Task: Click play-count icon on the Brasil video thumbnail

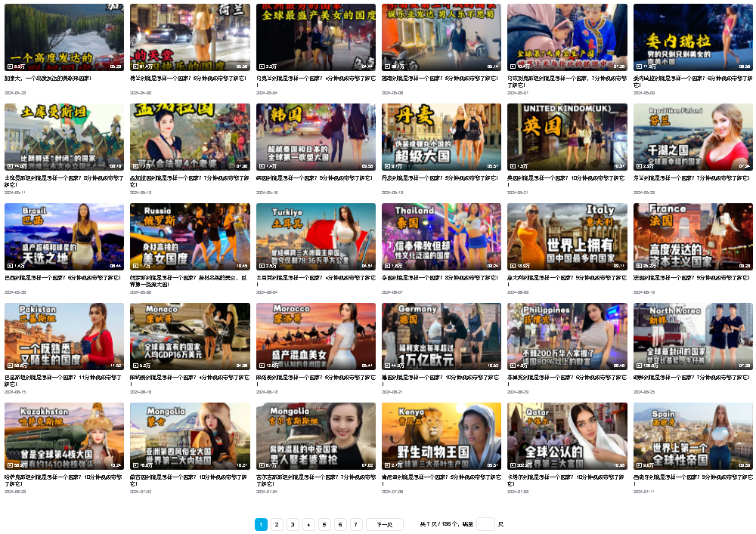Action: tap(10, 266)
